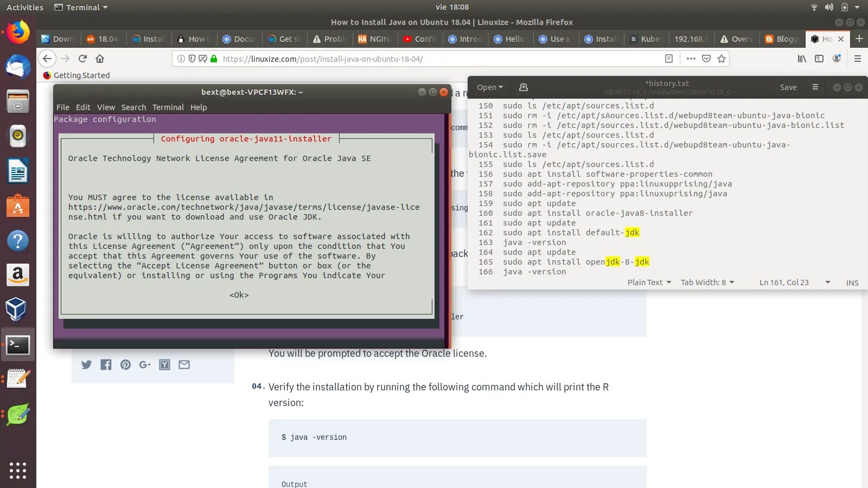
Task: Confirm license with <Ok> button
Action: [239, 295]
